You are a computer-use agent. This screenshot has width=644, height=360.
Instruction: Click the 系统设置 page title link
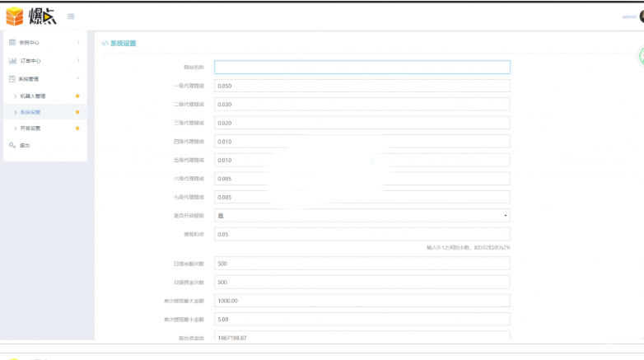(x=123, y=43)
